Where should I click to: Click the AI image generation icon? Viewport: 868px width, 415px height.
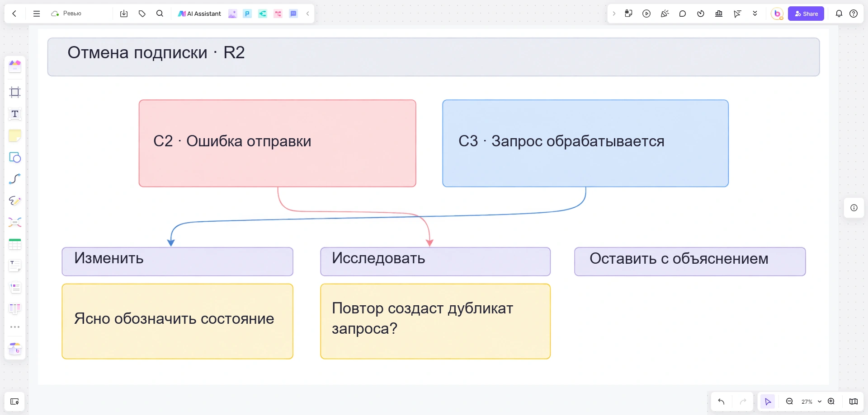tap(232, 14)
